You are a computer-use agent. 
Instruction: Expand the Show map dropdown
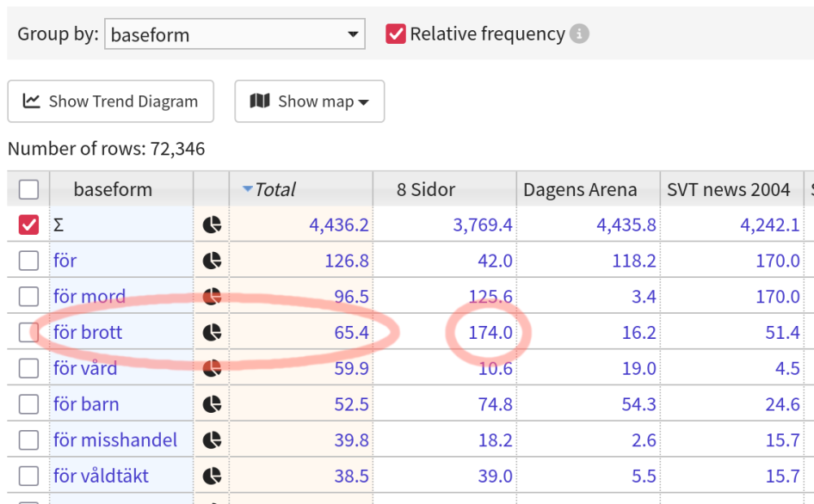(x=309, y=101)
